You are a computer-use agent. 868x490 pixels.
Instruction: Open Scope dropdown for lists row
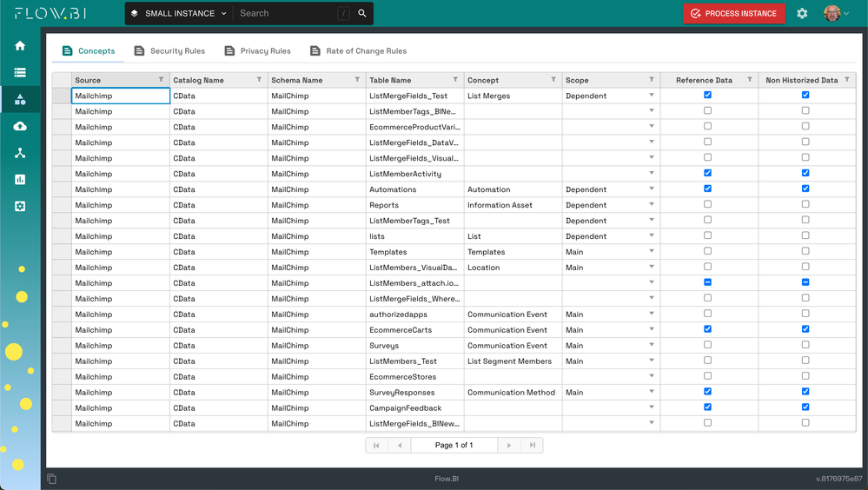tap(652, 235)
